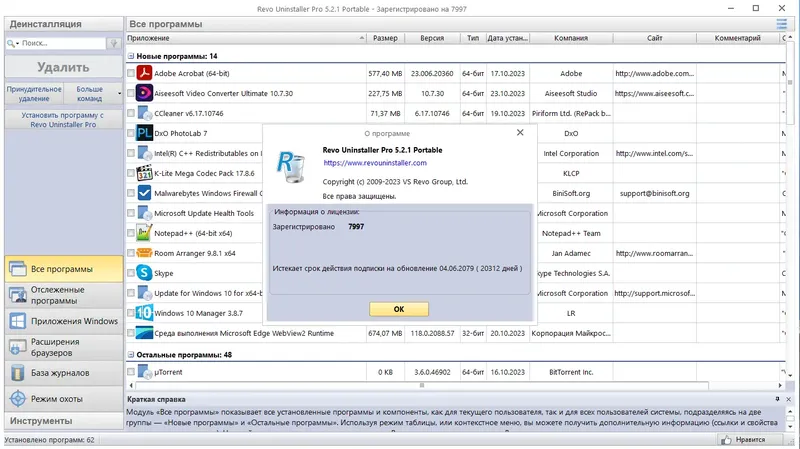Screen dimensions: 800x449
Task: Click the Adobe Acrobat app icon
Action: tap(144, 73)
